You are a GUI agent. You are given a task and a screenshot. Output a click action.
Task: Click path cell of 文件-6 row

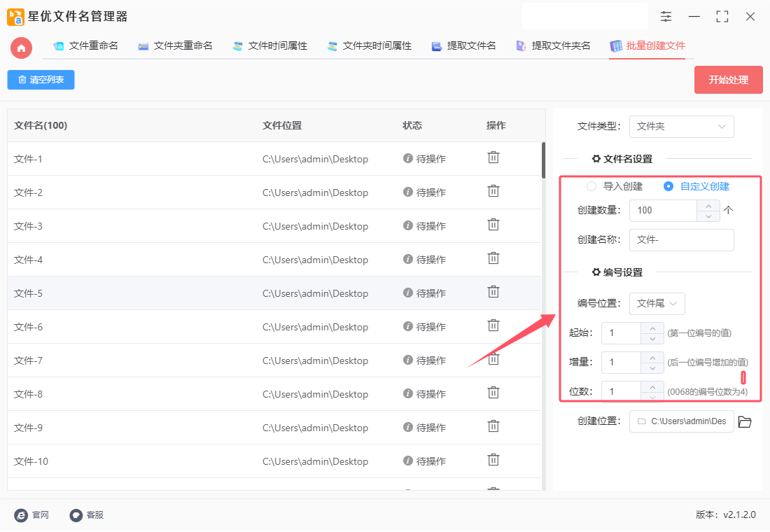click(315, 327)
